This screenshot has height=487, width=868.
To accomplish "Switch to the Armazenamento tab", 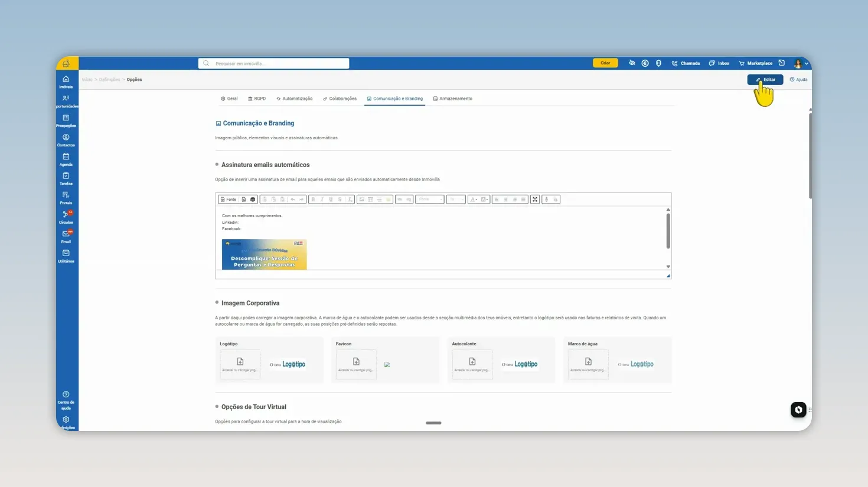I will point(452,99).
